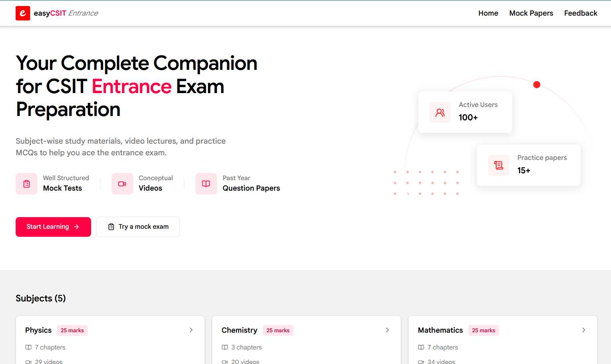The height and width of the screenshot is (364, 611).
Task: Expand the Mathematics subject chevron
Action: [584, 330]
